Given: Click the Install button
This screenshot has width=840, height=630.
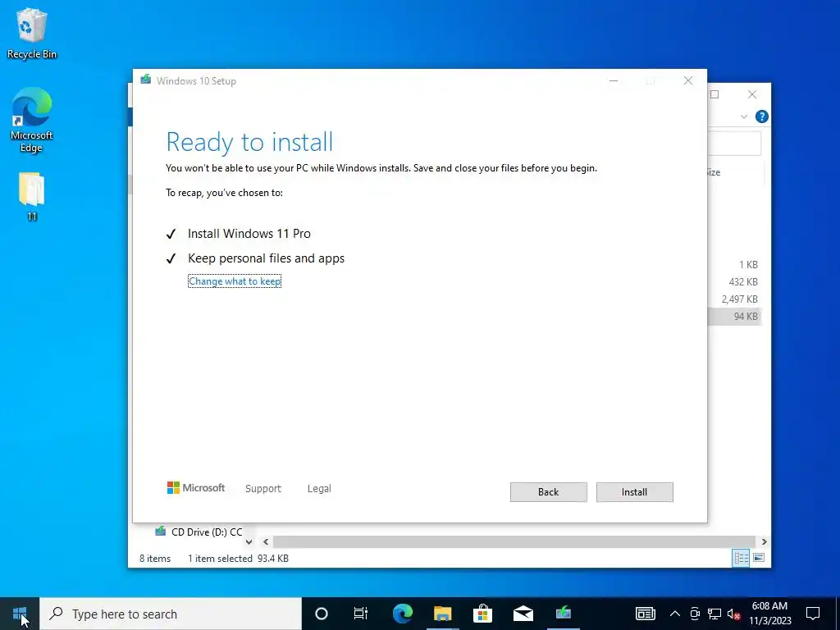Looking at the screenshot, I should [634, 492].
